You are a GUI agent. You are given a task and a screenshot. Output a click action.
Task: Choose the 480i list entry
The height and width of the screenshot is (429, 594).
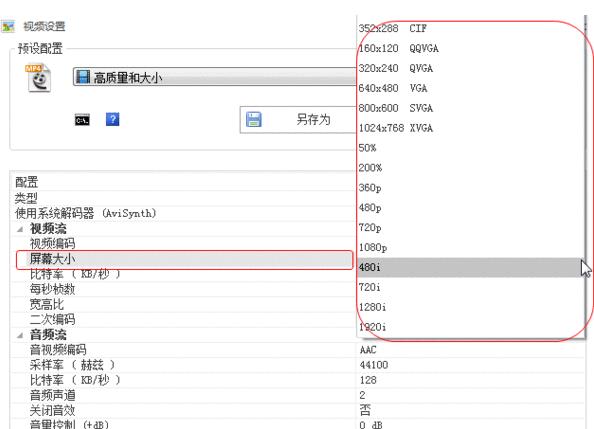(x=470, y=268)
